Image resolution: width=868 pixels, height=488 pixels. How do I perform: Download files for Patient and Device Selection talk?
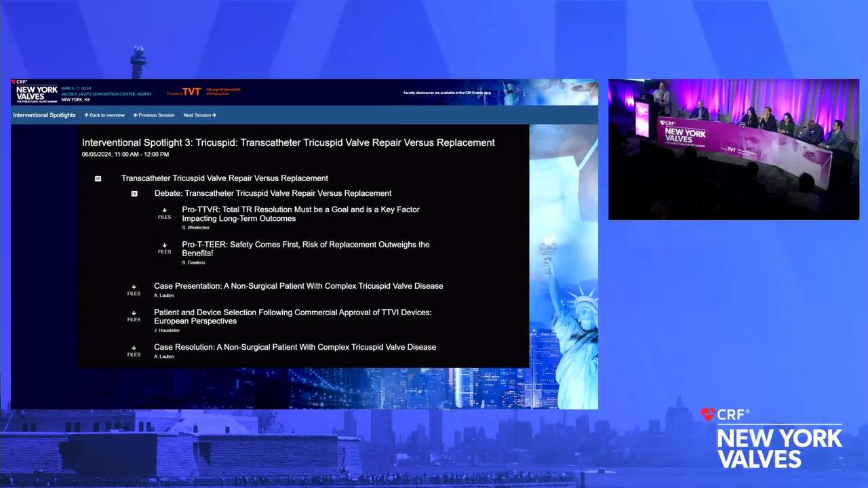click(x=134, y=317)
